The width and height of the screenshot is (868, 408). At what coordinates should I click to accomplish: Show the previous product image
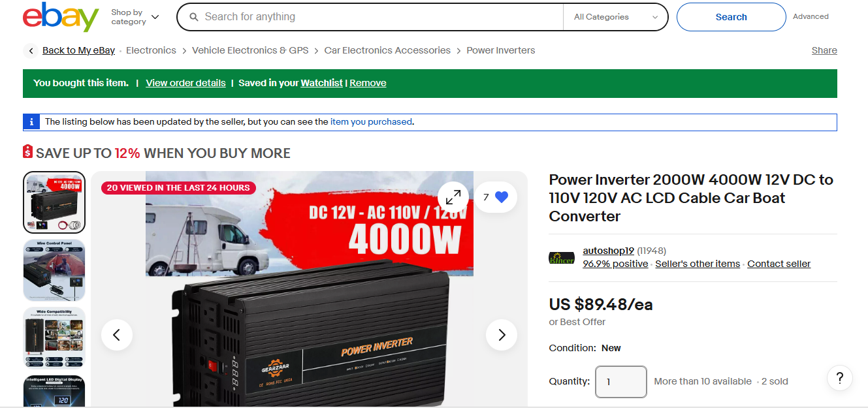click(117, 335)
